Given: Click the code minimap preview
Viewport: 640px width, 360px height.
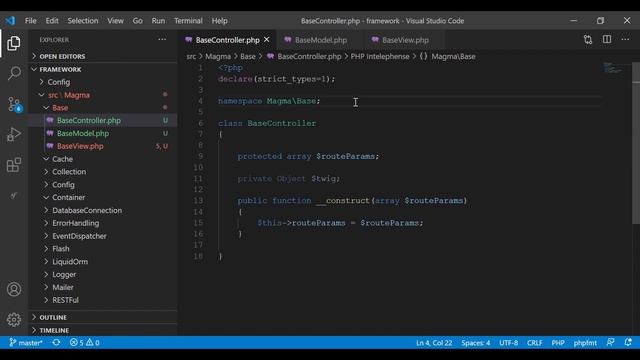Looking at the screenshot, I should point(613,69).
